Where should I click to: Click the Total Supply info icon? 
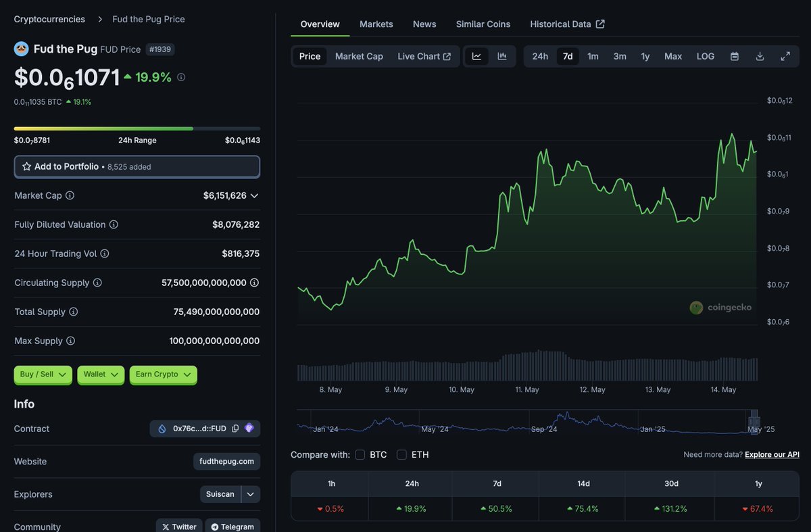click(74, 312)
